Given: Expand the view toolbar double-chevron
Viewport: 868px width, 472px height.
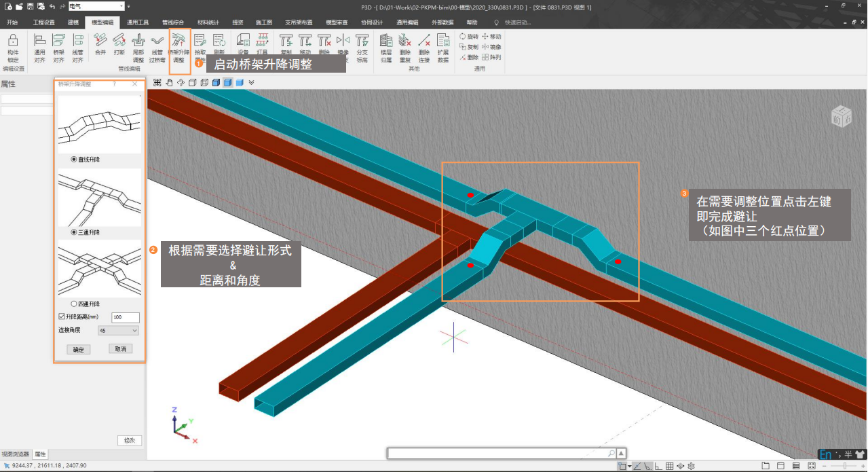Looking at the screenshot, I should click(252, 82).
